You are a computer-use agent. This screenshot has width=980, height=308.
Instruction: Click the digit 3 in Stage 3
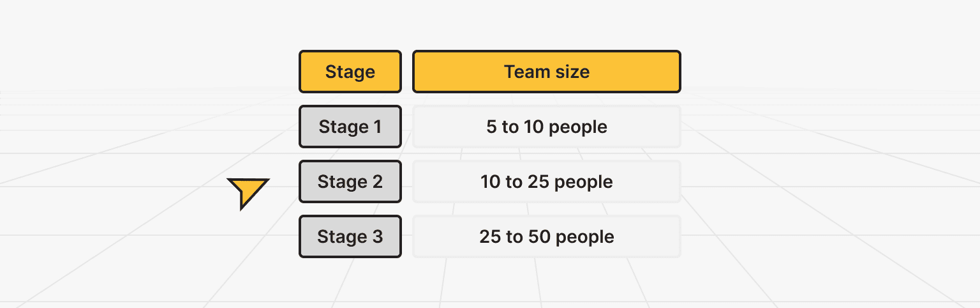coord(376,236)
